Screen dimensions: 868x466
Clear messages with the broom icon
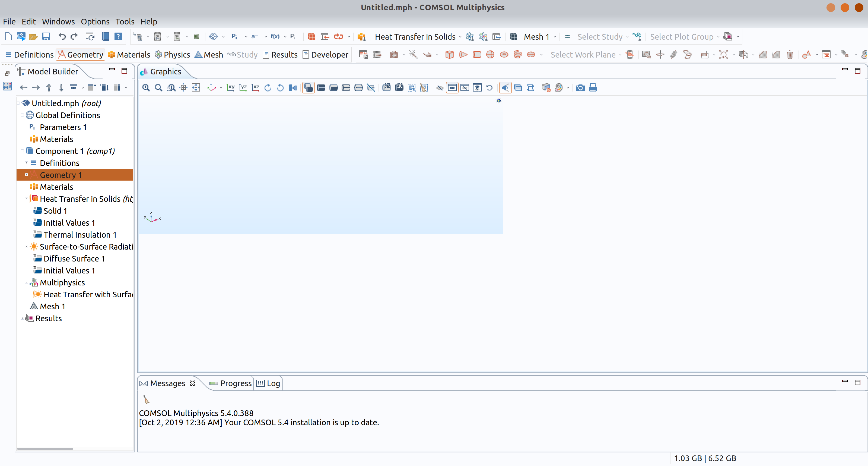146,399
